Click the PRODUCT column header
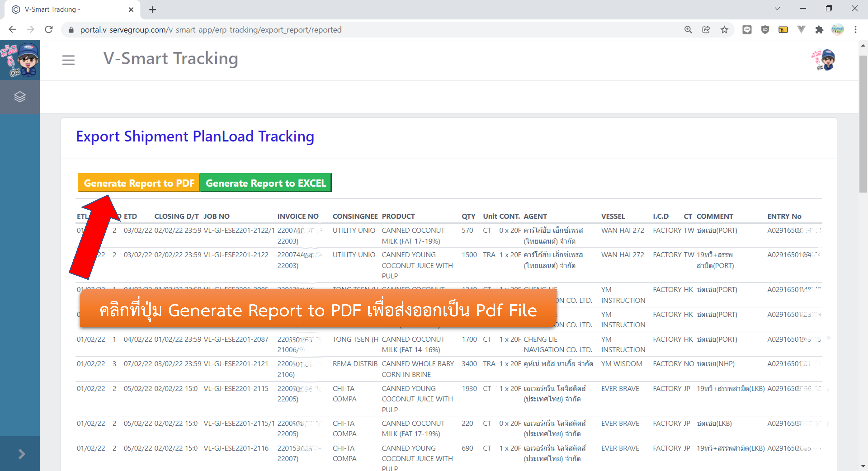The height and width of the screenshot is (471, 868). (x=398, y=216)
